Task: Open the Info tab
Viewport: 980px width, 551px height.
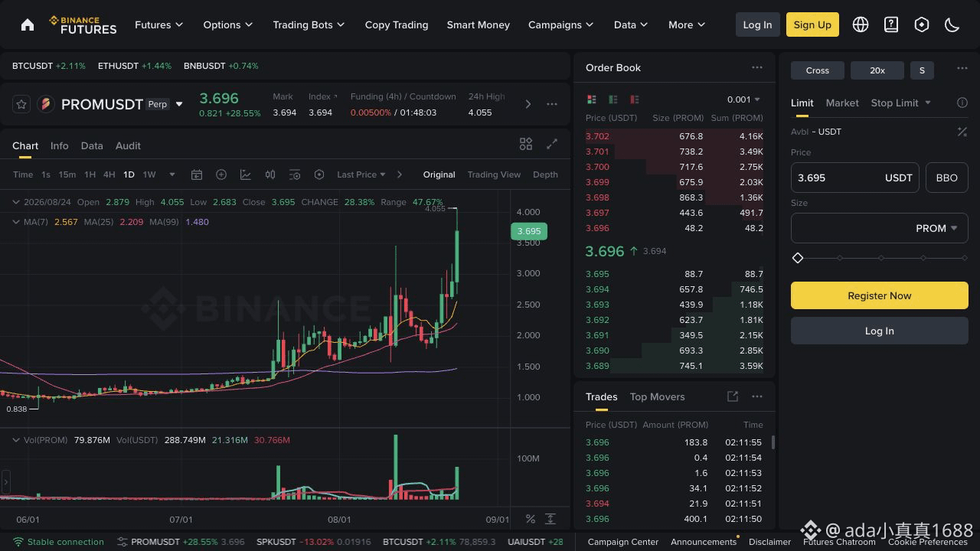Action: [x=60, y=145]
